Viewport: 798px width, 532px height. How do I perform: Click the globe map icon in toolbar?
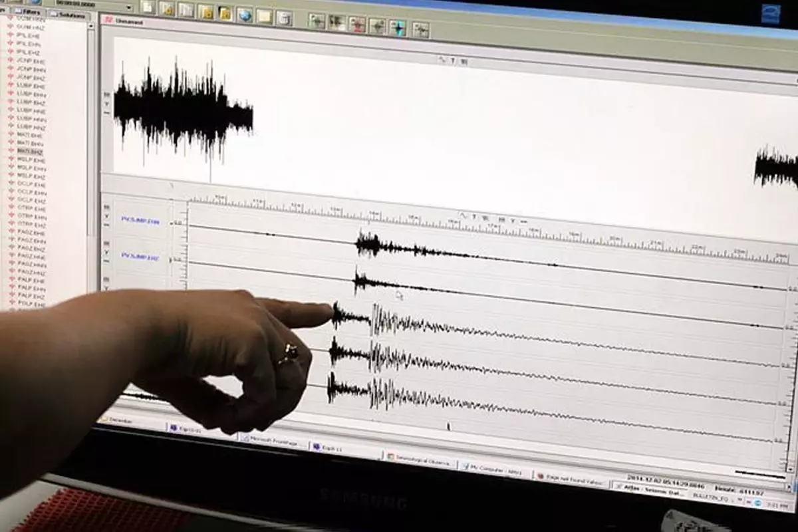click(x=245, y=15)
